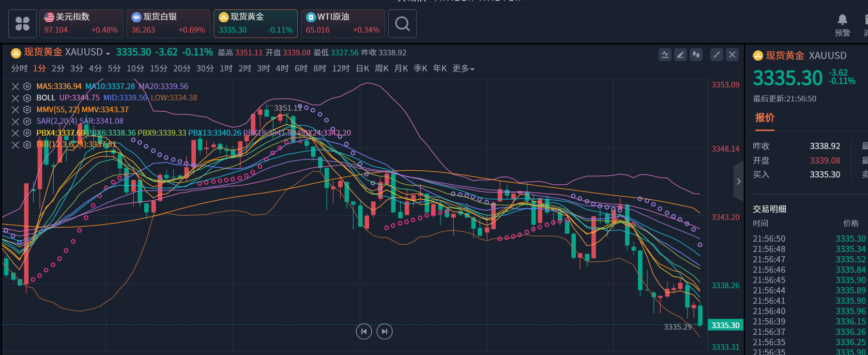The image size is (868, 355).
Task: Remove the PBX indicator
Action: (x=16, y=133)
